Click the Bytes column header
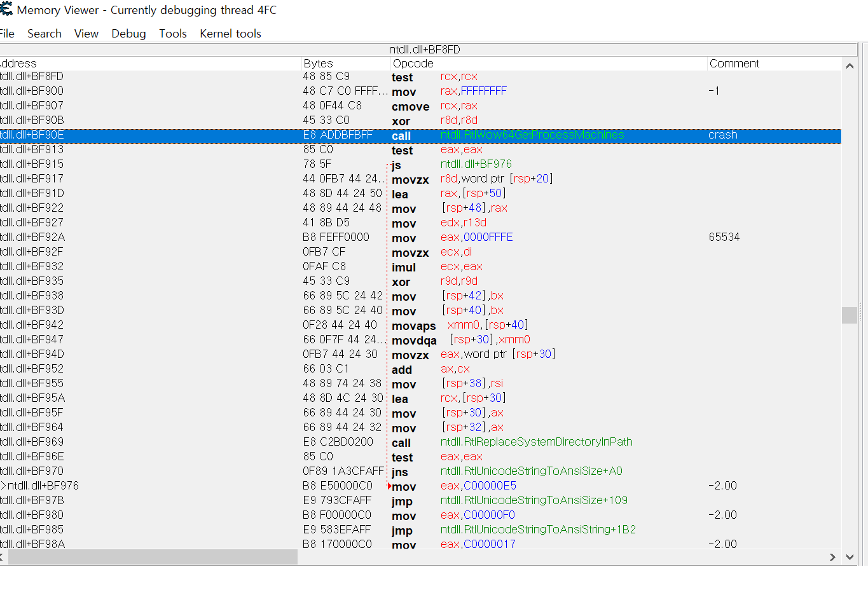Screen dimensions: 868x616 coord(318,63)
